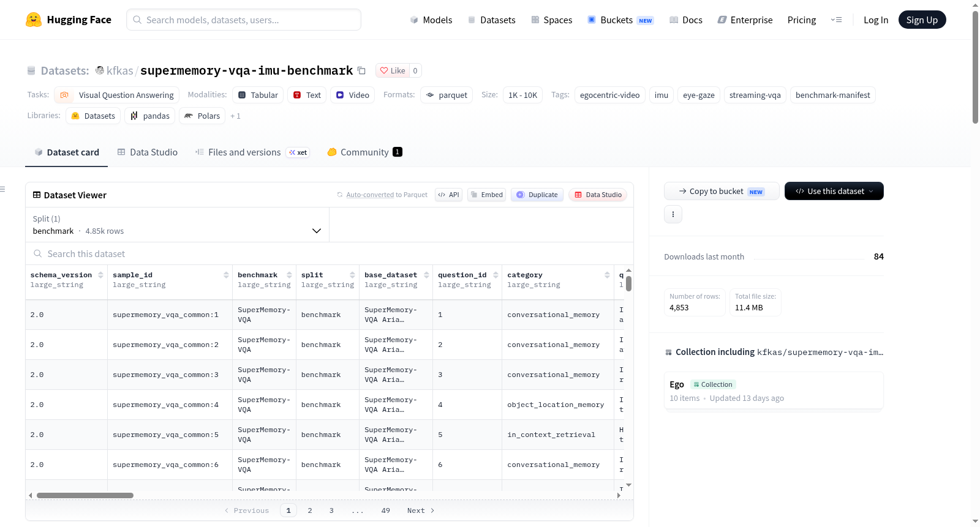
Task: Open the Files and versions tab
Action: point(252,152)
